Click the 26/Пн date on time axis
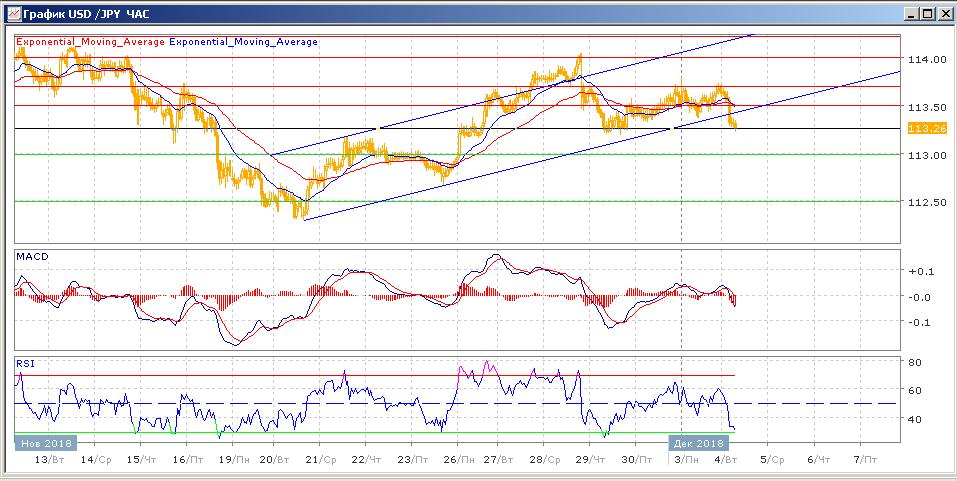 (457, 459)
